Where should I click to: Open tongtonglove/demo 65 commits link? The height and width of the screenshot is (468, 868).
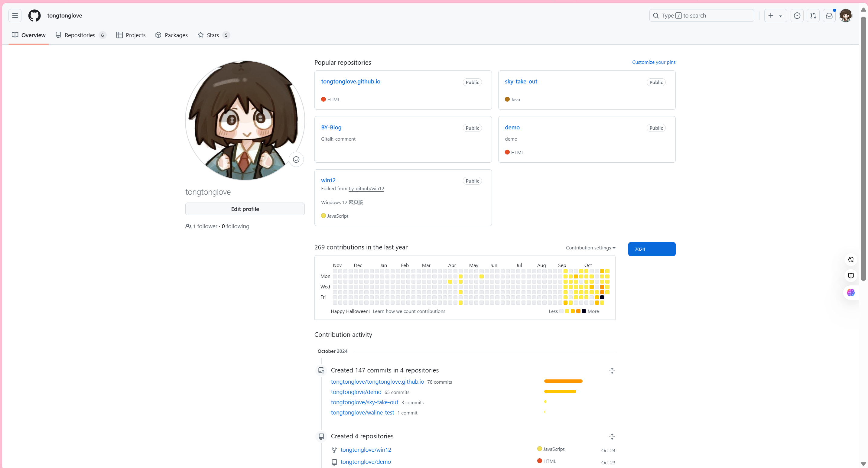tap(356, 392)
